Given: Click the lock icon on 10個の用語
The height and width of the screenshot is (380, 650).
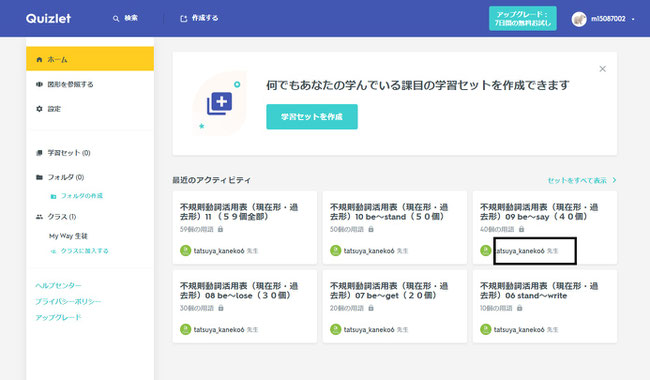Looking at the screenshot, I should 519,308.
